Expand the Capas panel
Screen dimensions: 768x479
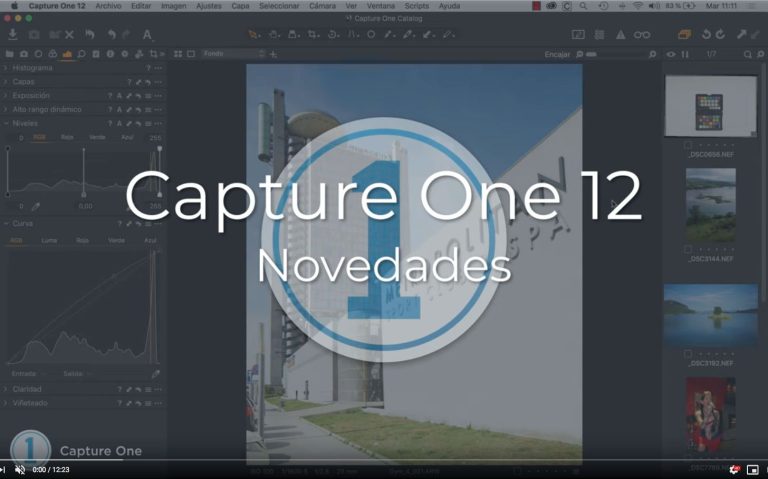[x=6, y=82]
